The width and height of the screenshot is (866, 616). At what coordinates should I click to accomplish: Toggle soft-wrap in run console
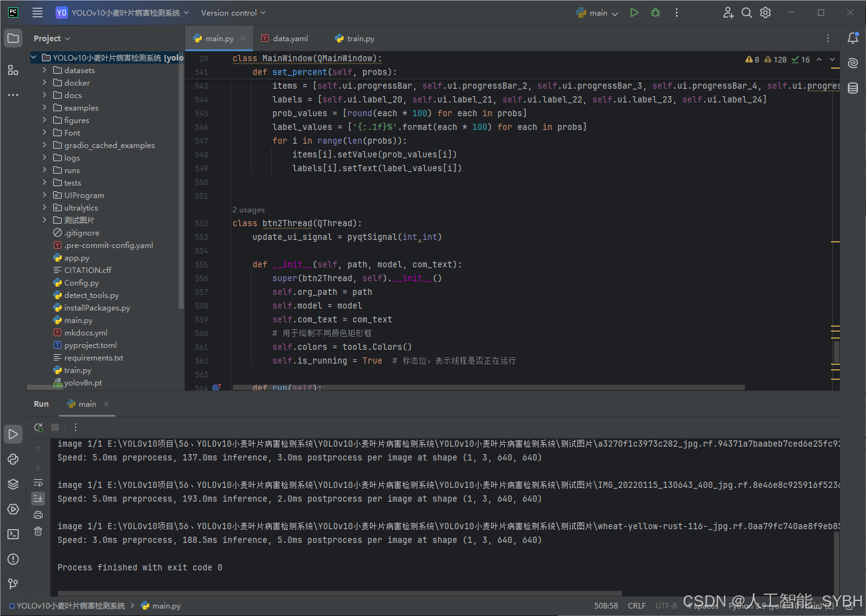click(38, 482)
